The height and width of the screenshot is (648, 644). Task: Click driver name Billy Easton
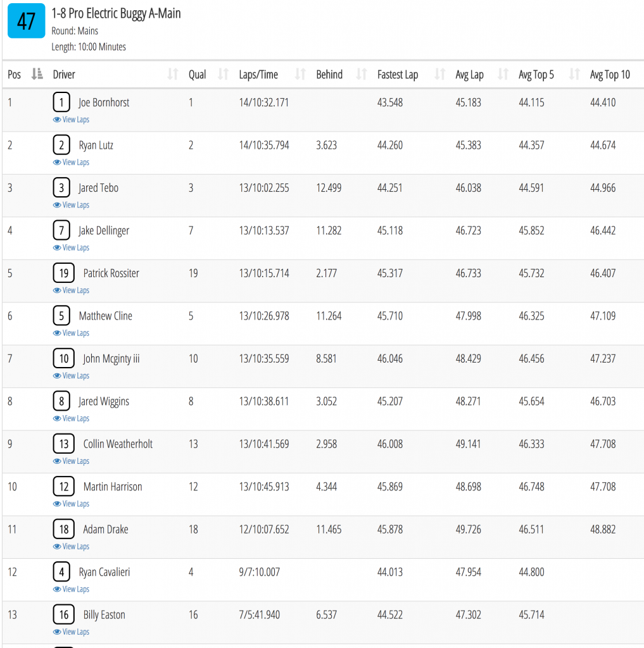[104, 615]
